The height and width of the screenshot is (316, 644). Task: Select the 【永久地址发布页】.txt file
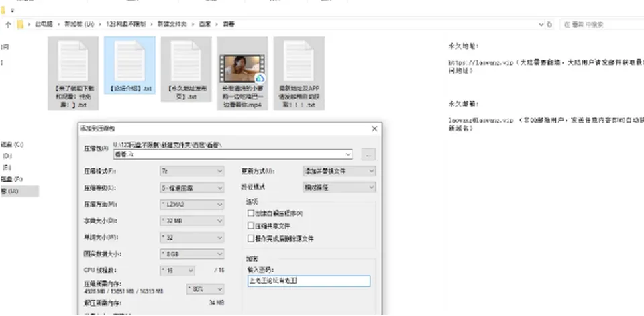[186, 70]
